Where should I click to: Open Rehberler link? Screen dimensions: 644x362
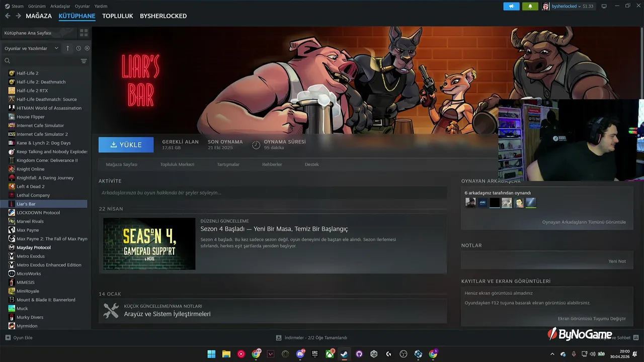click(x=272, y=164)
